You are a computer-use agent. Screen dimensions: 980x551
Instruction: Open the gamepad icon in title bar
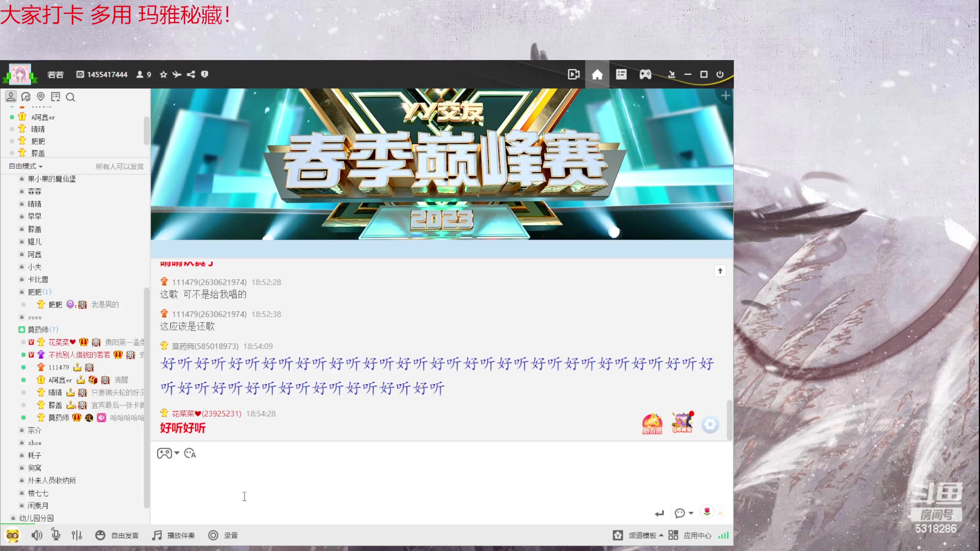click(x=645, y=74)
